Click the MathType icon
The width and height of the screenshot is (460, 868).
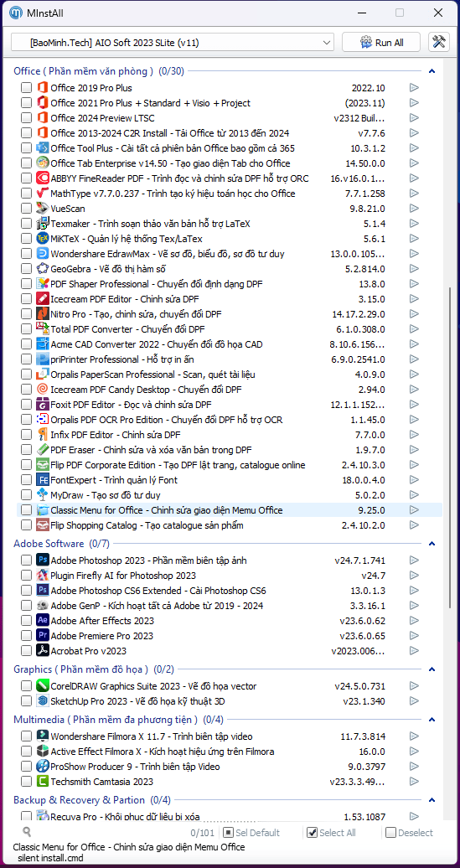point(43,194)
